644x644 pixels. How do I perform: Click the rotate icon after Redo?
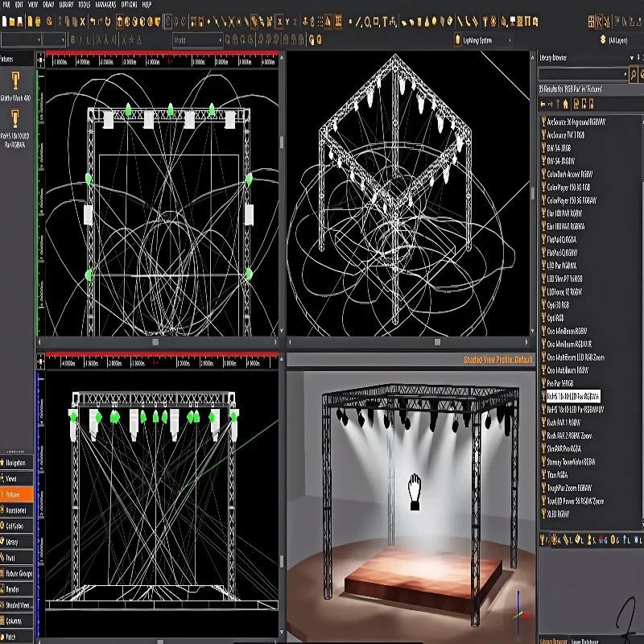(108, 22)
